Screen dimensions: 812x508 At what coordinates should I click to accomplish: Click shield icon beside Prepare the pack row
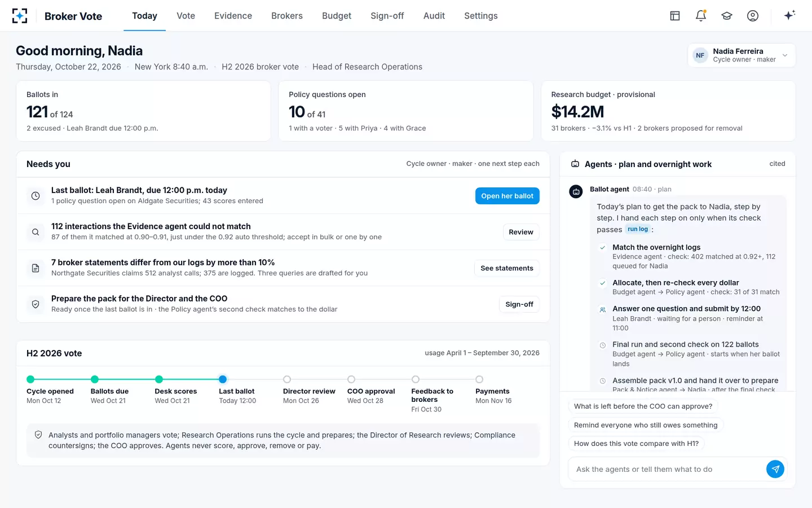click(x=36, y=304)
